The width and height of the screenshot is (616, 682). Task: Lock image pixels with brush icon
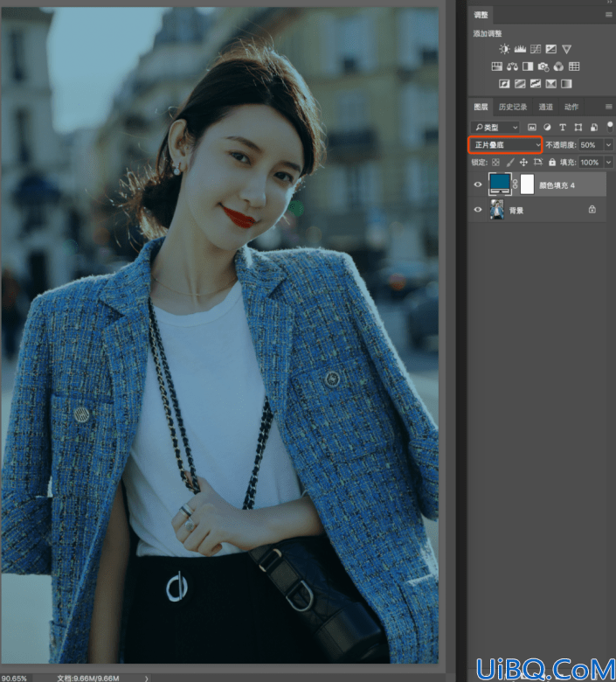point(510,163)
